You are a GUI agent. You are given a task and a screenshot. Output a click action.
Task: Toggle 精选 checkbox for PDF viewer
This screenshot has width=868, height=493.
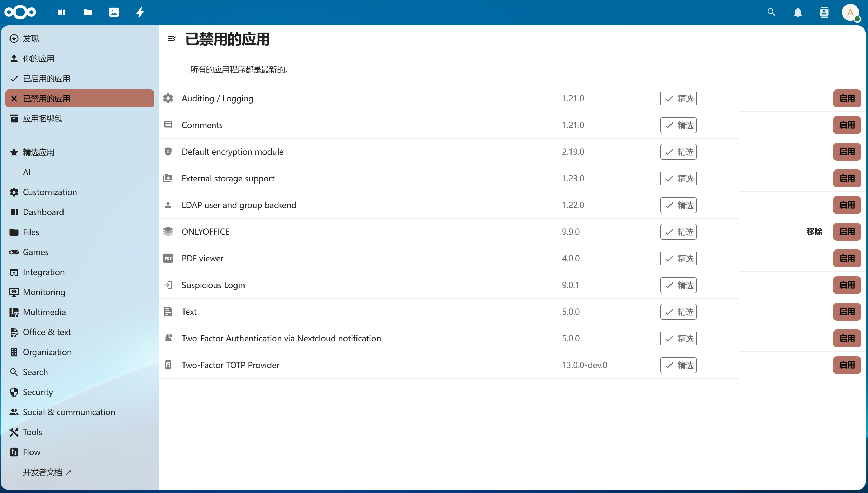678,258
